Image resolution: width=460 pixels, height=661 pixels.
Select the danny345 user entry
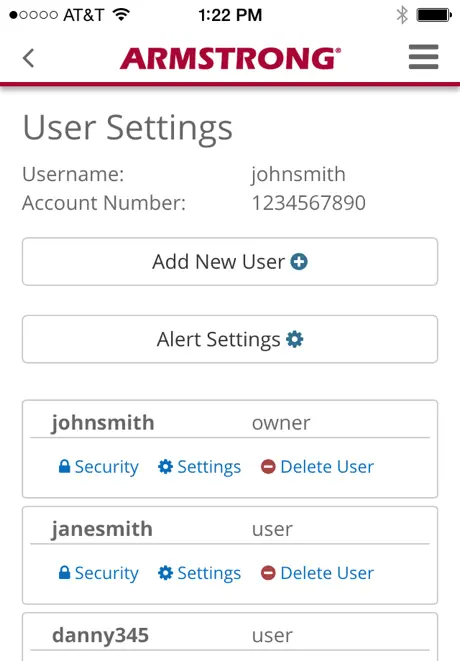point(230,637)
